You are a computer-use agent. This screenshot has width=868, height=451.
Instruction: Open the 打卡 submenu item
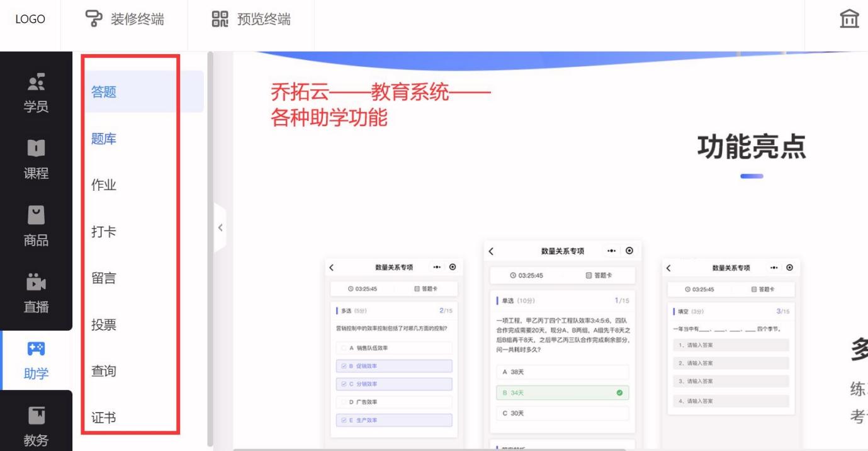pyautogui.click(x=104, y=232)
